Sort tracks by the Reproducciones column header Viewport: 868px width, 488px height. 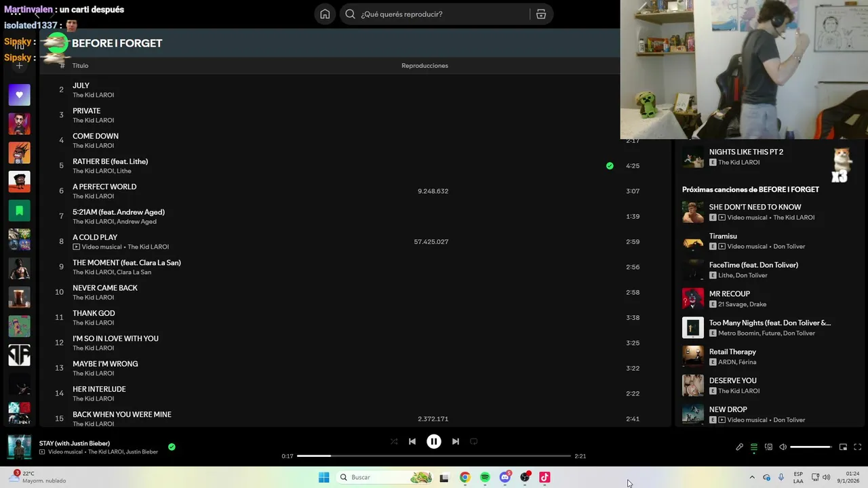pos(425,66)
